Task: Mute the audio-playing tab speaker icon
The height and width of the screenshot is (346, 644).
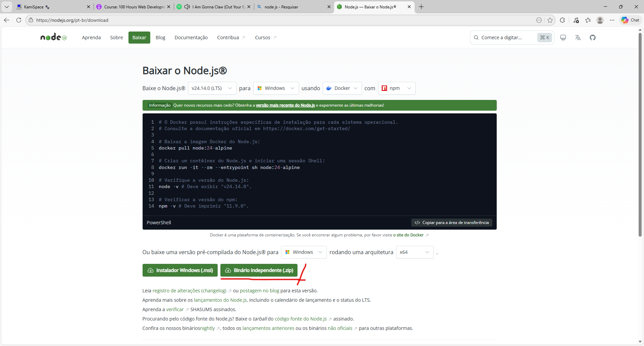Action: click(187, 7)
